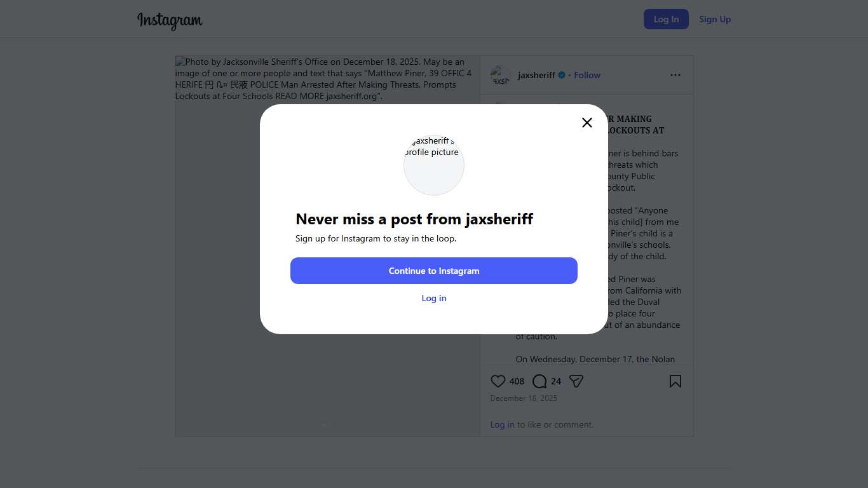Click the heart like icon
This screenshot has height=488, width=868.
tap(498, 381)
